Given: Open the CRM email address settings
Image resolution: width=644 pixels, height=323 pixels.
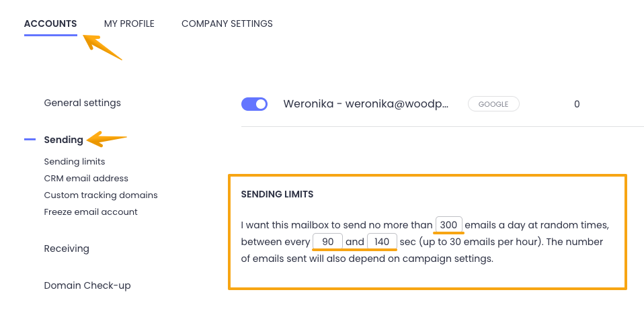Looking at the screenshot, I should coord(86,178).
